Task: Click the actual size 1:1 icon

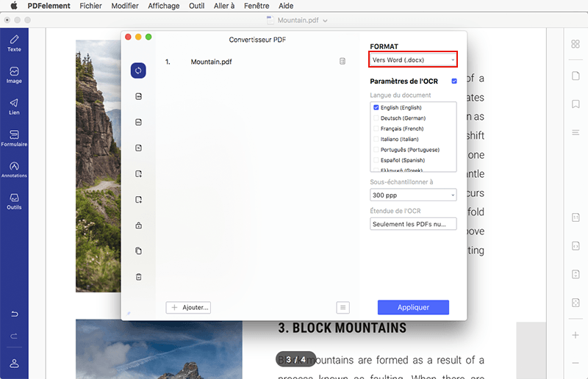Action: [576, 217]
